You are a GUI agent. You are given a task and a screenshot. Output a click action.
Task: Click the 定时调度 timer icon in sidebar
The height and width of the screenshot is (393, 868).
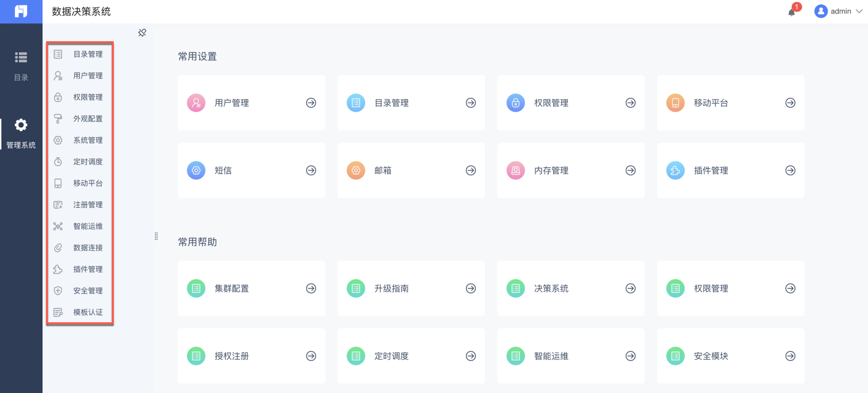coord(58,162)
